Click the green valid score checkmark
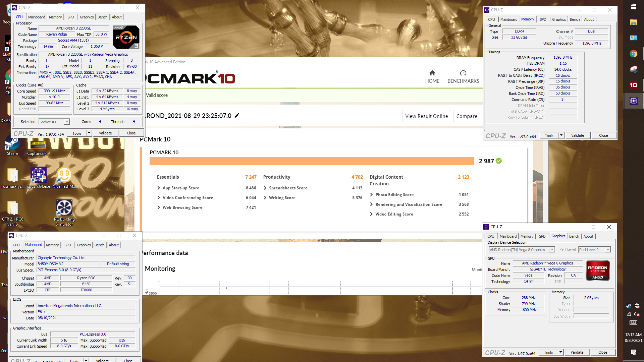Screen dimensions: 644x362 [499, 161]
